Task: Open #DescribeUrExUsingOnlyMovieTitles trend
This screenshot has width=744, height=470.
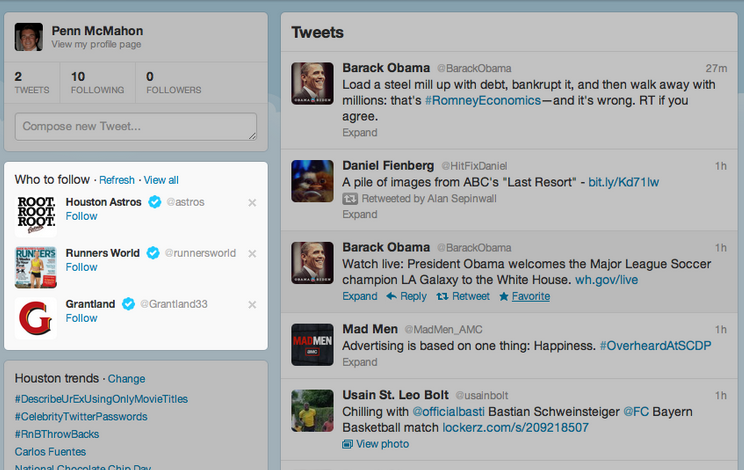Action: coord(101,399)
